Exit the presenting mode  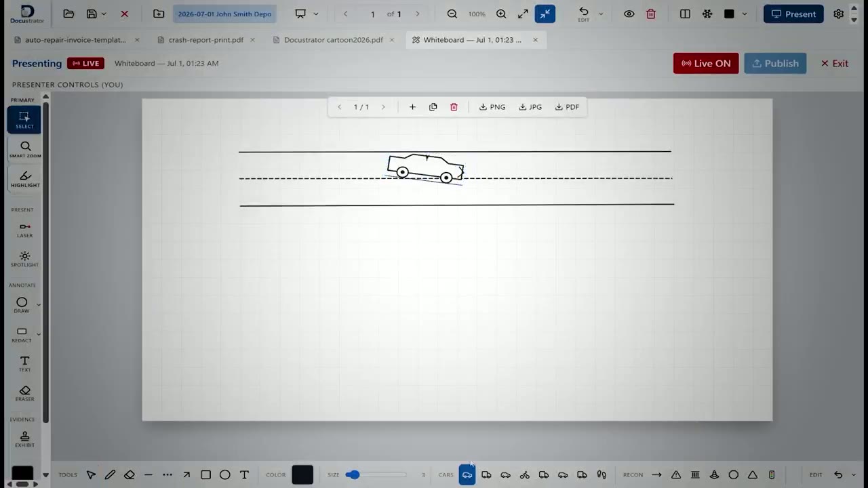point(835,63)
